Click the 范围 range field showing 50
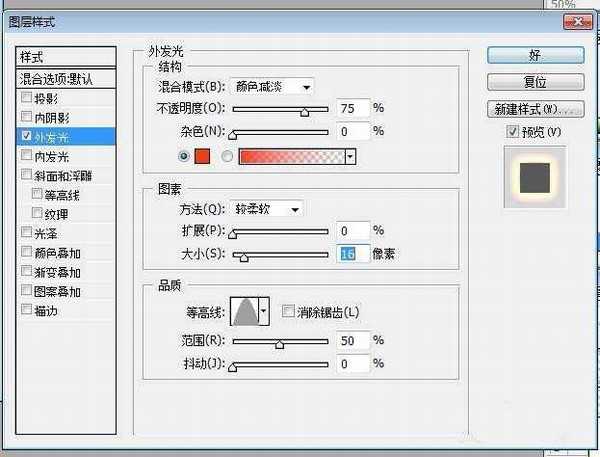This screenshot has height=457, width=600. coord(353,341)
